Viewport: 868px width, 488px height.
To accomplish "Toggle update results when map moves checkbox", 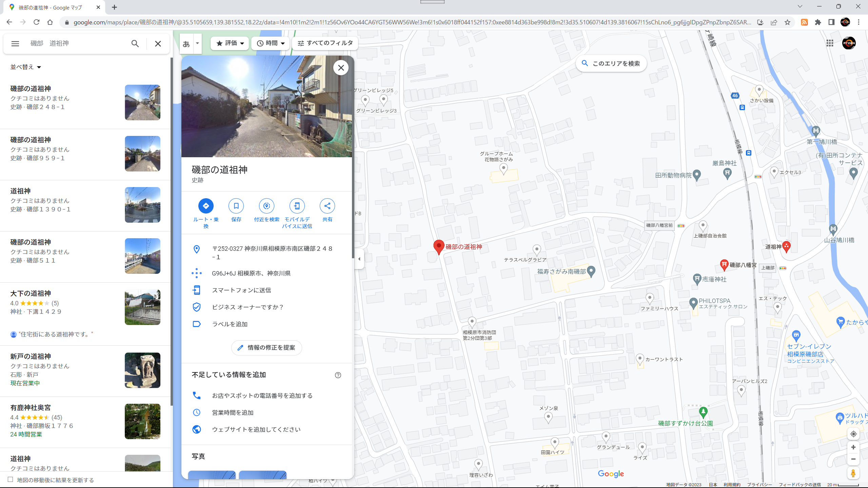I will [11, 480].
